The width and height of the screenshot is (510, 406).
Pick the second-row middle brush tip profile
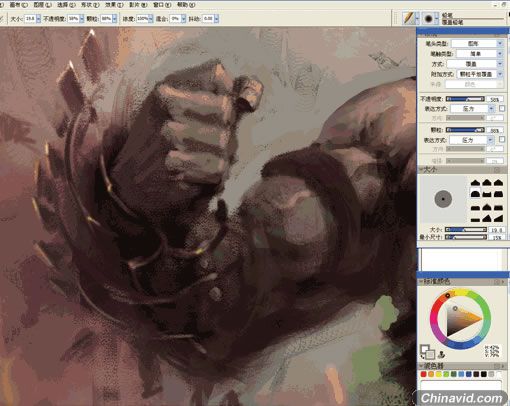(x=487, y=194)
